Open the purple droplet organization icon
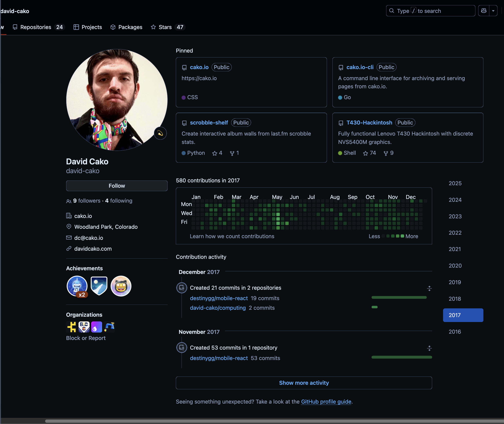Viewport: 504px width, 424px height. [97, 327]
